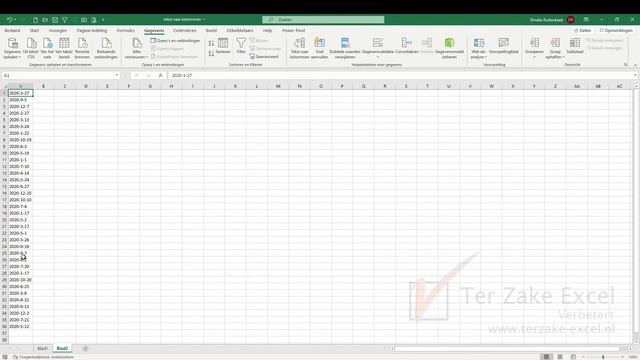Viewport: 640px width, 360px height.
Task: Click Uit tekst/CSV import icon
Action: pos(31,48)
